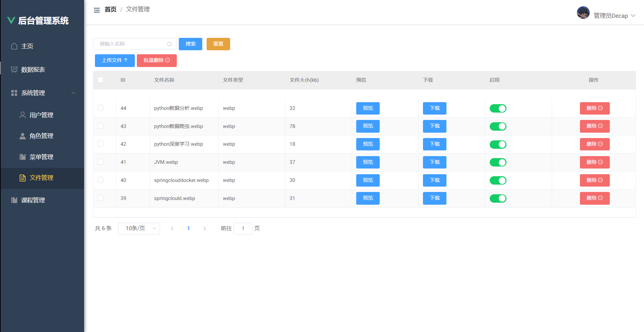Screen dimensions: 644x332
Task: Click the 用户管理 user icon
Action: (x=22, y=115)
